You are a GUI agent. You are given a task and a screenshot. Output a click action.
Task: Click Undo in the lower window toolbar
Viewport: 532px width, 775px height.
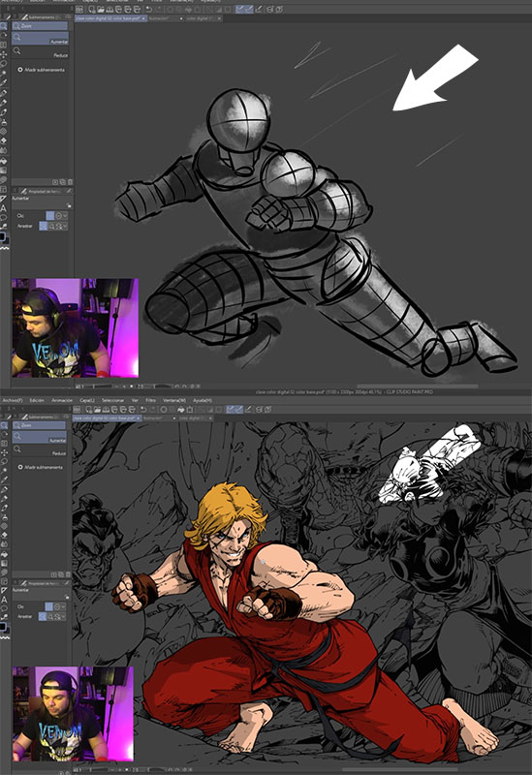click(143, 409)
